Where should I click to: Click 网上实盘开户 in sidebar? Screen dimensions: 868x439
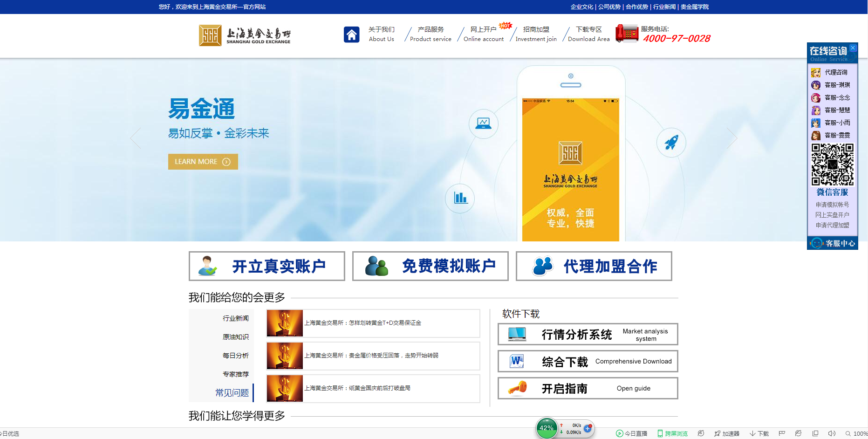(832, 215)
